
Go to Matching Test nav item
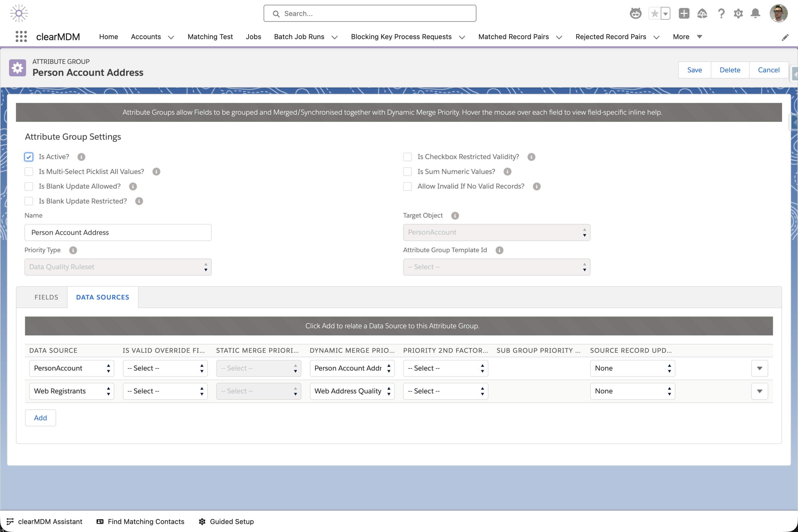click(x=210, y=37)
